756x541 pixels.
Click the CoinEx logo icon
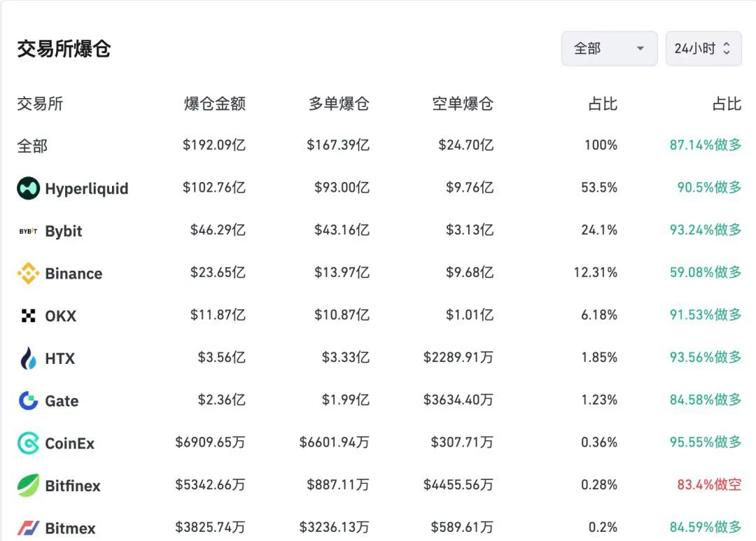(x=29, y=443)
